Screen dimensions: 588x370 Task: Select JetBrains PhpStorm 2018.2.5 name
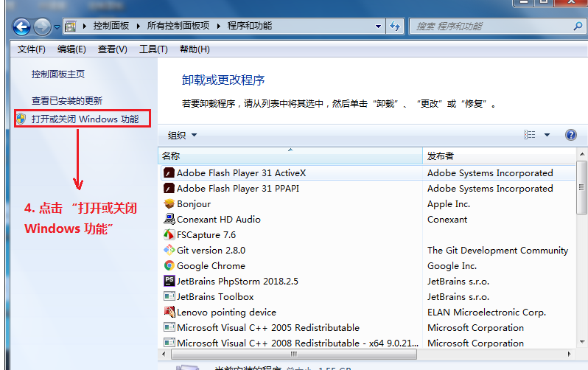coord(238,282)
